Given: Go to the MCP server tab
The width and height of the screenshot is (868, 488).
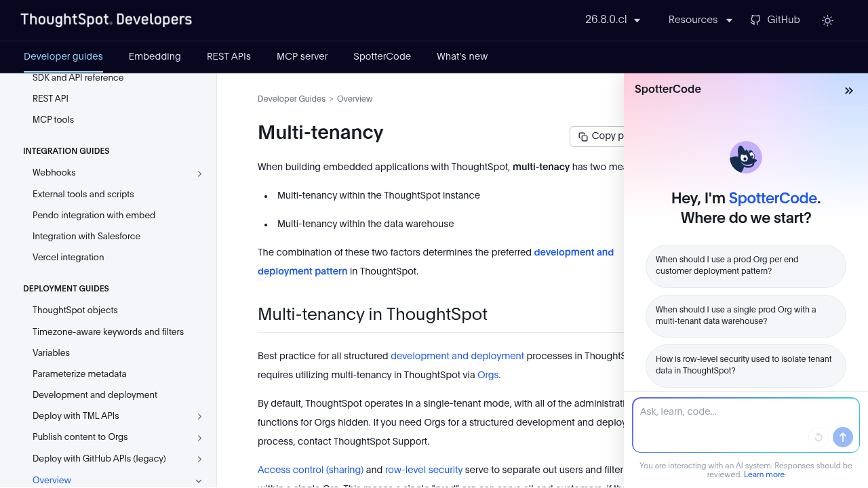Looking at the screenshot, I should (x=302, y=56).
